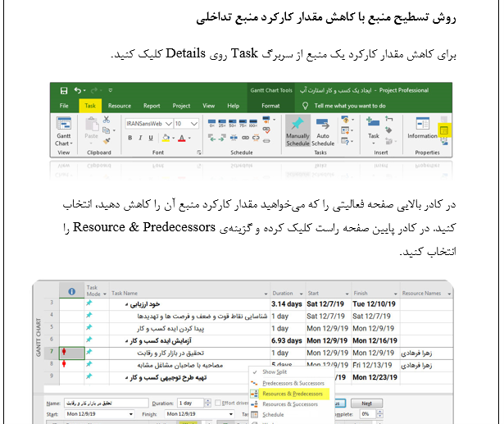Open the font size 10 dropdown
Image resolution: width=504 pixels, height=424 pixels.
point(194,124)
